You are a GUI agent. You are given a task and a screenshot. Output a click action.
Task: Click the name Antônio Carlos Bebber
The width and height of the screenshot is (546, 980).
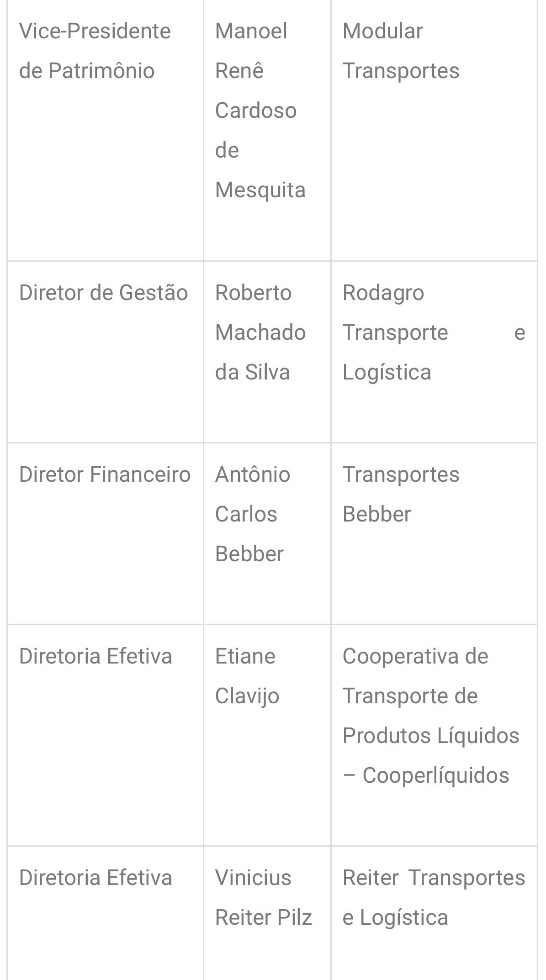(x=252, y=514)
